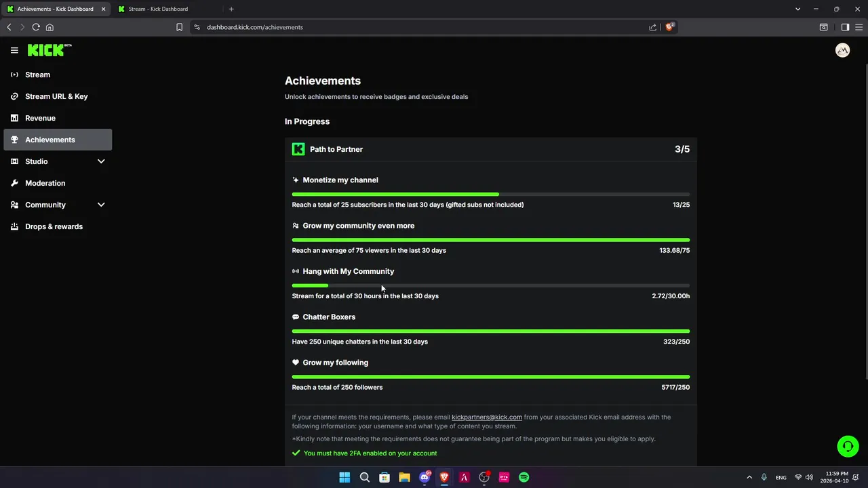Viewport: 868px width, 488px height.
Task: Open a new browser tab with the plus button
Action: pos(231,9)
